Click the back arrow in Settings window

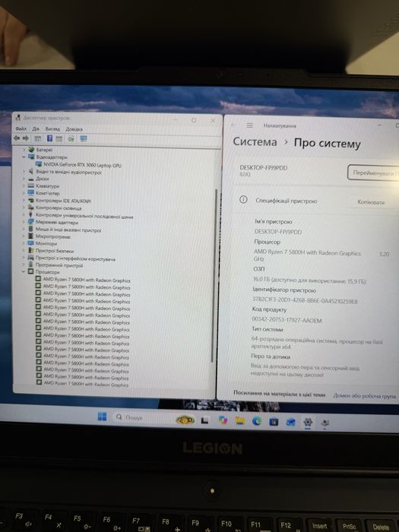coord(234,125)
